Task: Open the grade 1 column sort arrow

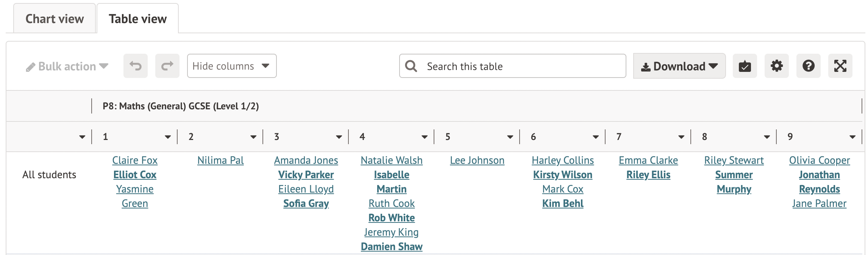Action: pyautogui.click(x=168, y=137)
